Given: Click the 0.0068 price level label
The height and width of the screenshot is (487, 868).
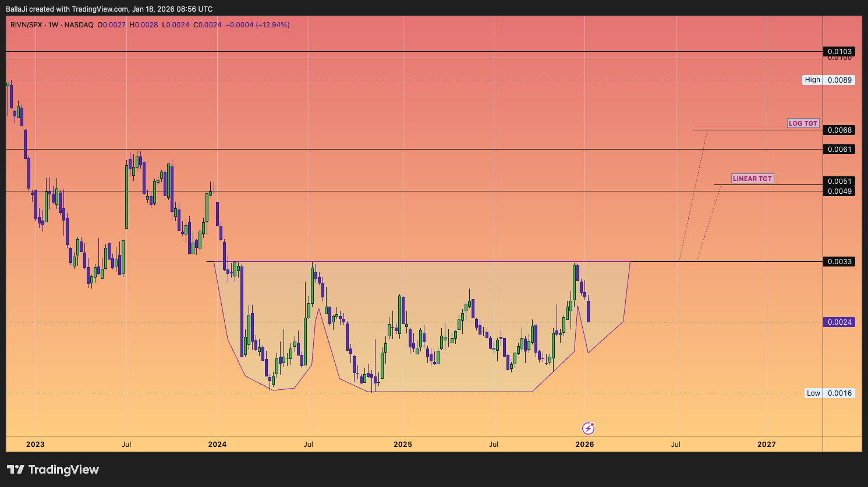Looking at the screenshot, I should click(839, 130).
